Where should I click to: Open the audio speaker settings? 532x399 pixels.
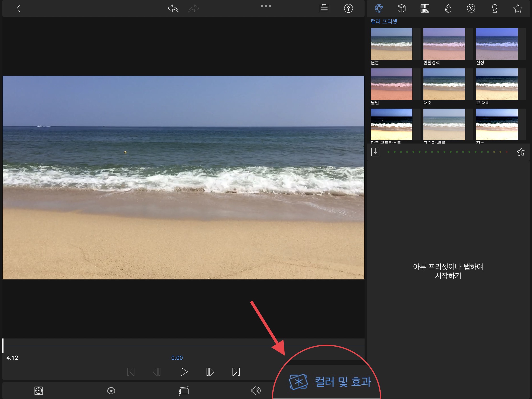click(255, 391)
